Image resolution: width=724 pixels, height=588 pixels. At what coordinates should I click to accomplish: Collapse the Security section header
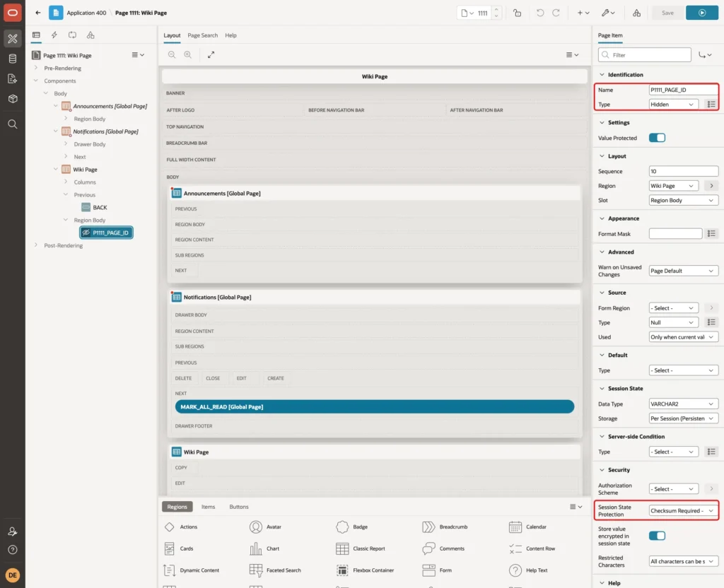click(x=618, y=470)
